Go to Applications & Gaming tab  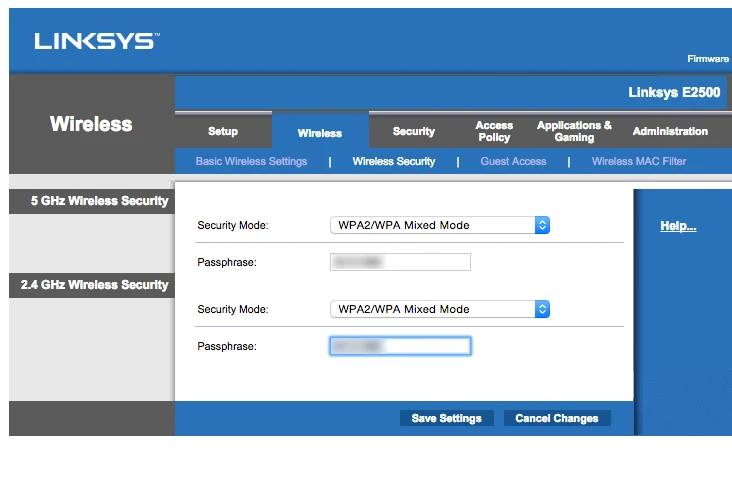[574, 132]
